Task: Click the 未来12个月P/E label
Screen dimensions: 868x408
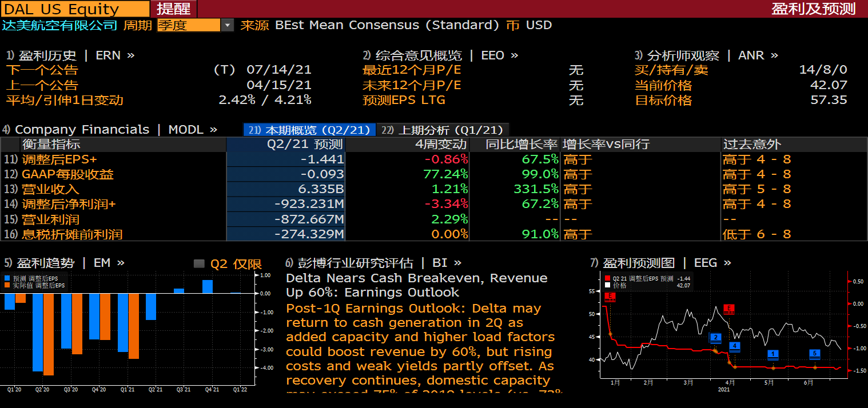Action: click(x=412, y=85)
